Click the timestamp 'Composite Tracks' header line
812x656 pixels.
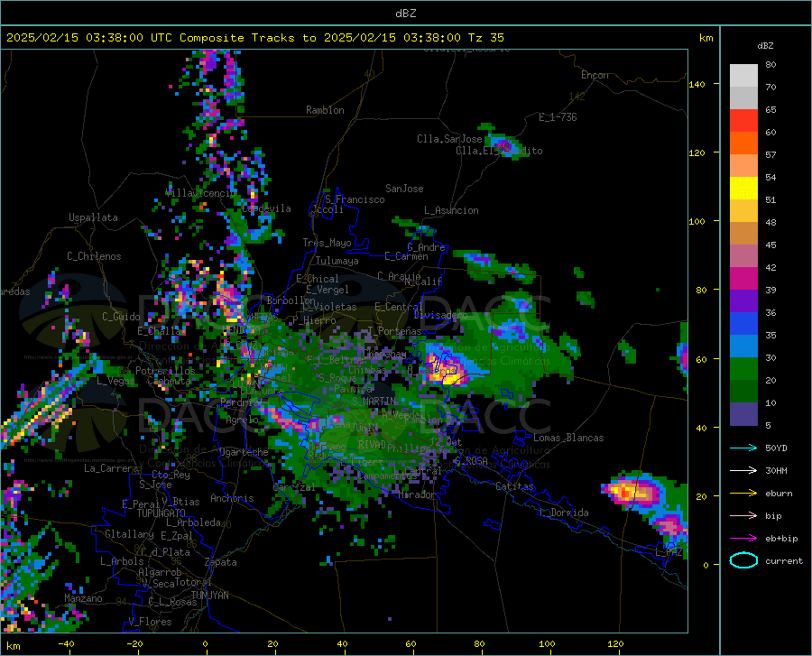pyautogui.click(x=254, y=37)
